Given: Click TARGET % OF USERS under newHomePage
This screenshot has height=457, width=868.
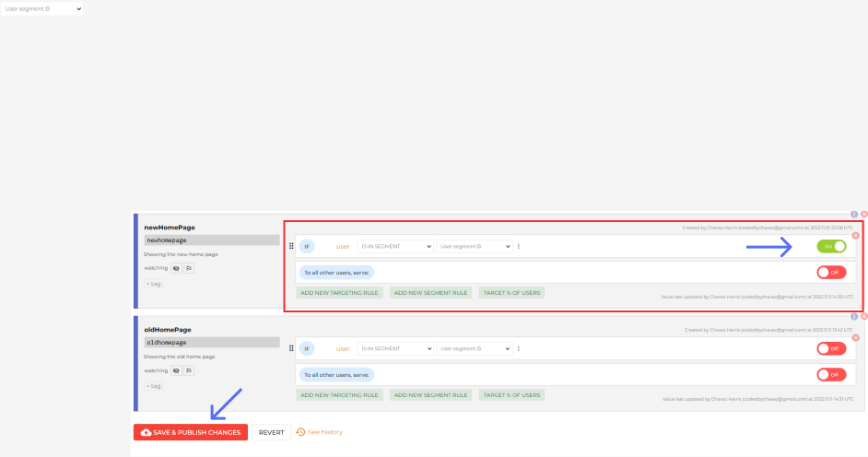Looking at the screenshot, I should [511, 293].
